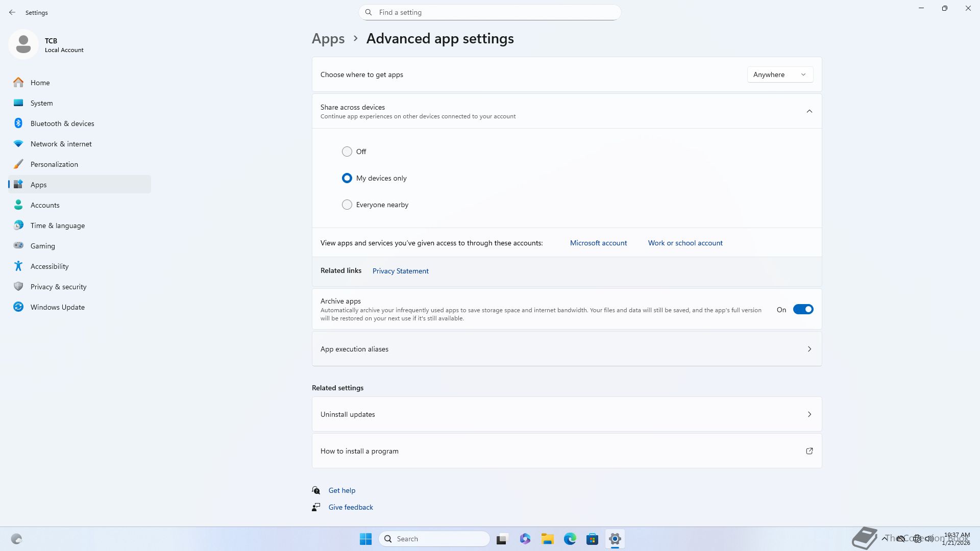
Task: Go to Privacy & security settings
Action: tap(58, 287)
